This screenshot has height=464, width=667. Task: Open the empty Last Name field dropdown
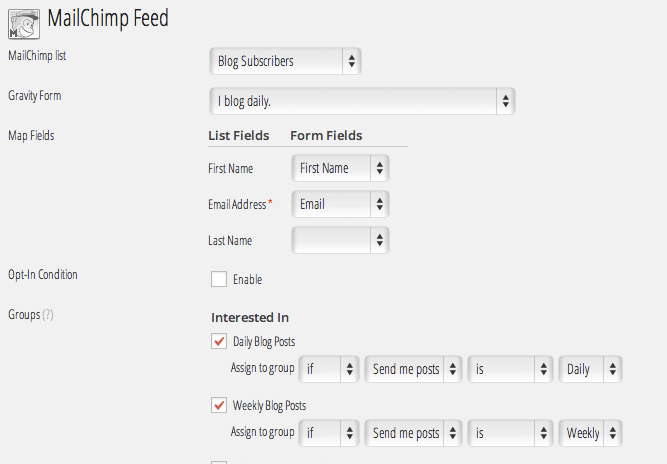[x=340, y=240]
